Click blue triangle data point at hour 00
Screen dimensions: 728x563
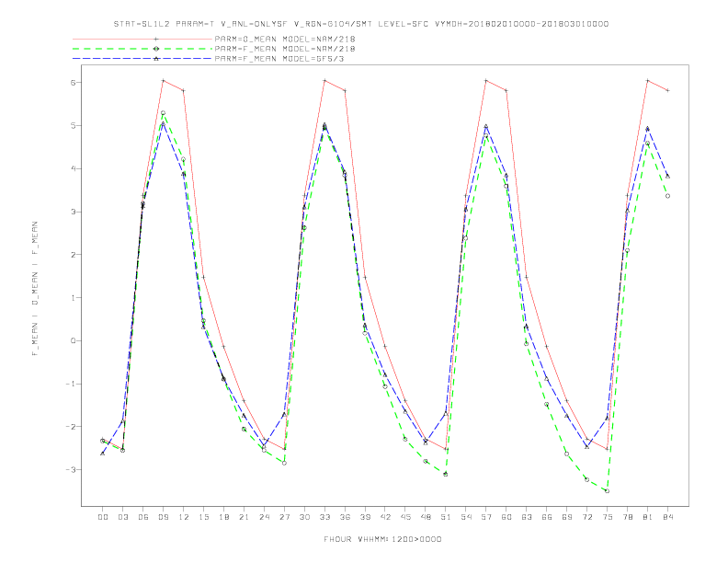click(103, 454)
